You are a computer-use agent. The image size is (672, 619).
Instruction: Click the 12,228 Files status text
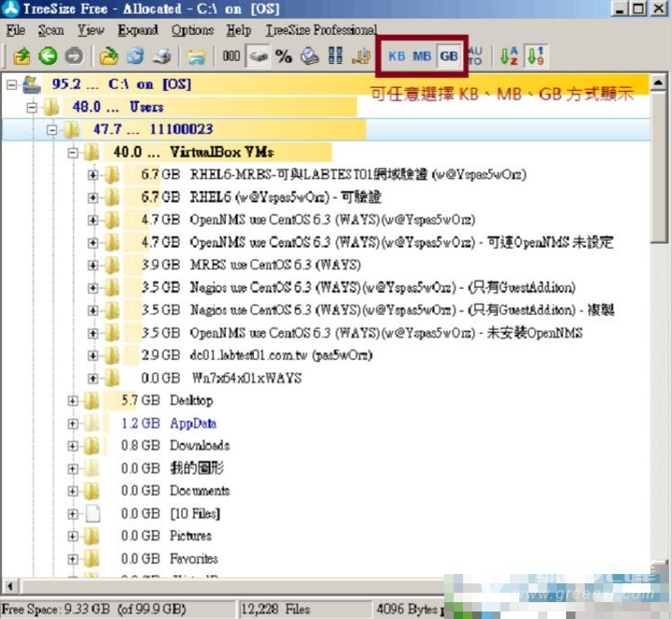point(276,609)
